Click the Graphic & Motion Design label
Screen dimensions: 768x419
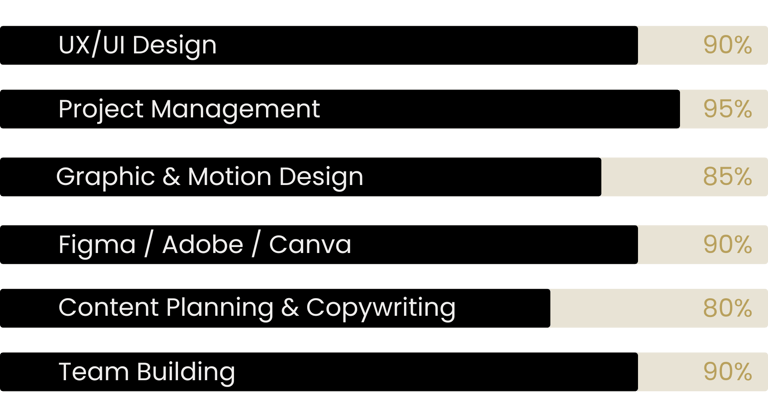click(x=210, y=177)
